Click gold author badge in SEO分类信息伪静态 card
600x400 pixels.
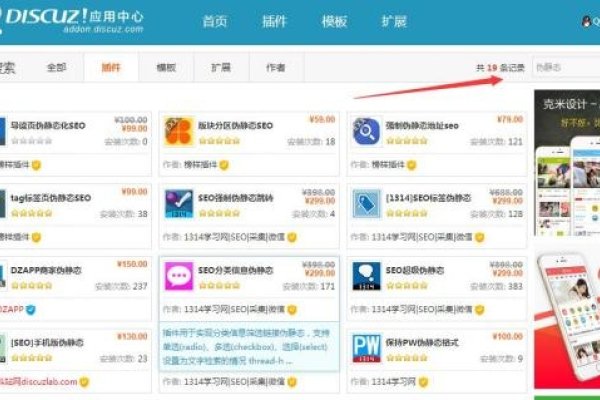tap(292, 310)
